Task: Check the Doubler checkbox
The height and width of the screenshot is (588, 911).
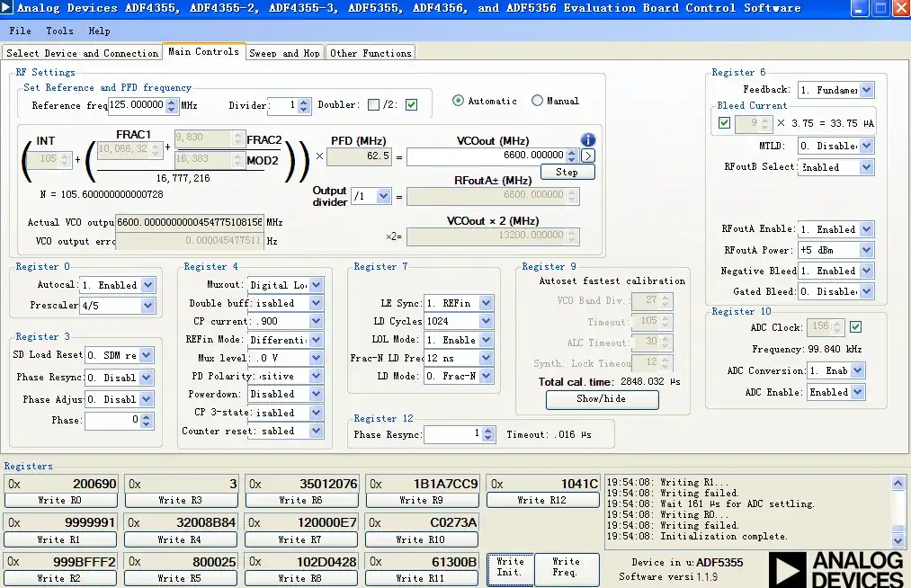Action: pos(373,104)
